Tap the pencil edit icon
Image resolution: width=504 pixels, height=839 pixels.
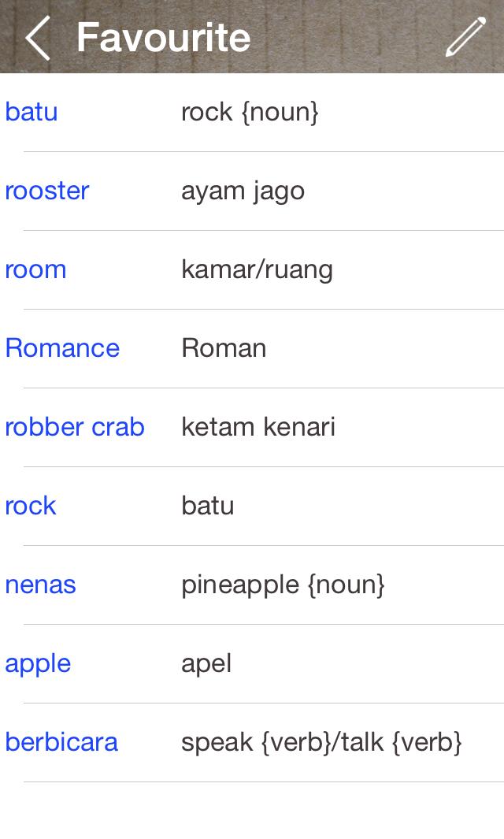(465, 38)
